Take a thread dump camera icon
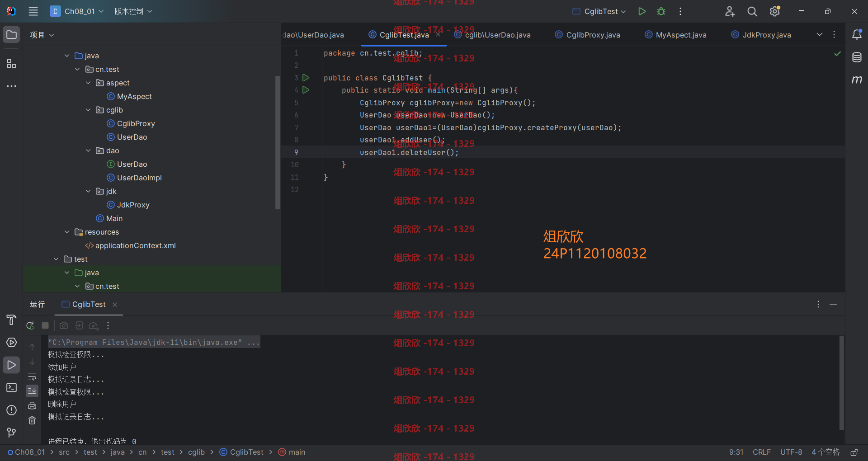This screenshot has width=868, height=461. coord(64,325)
